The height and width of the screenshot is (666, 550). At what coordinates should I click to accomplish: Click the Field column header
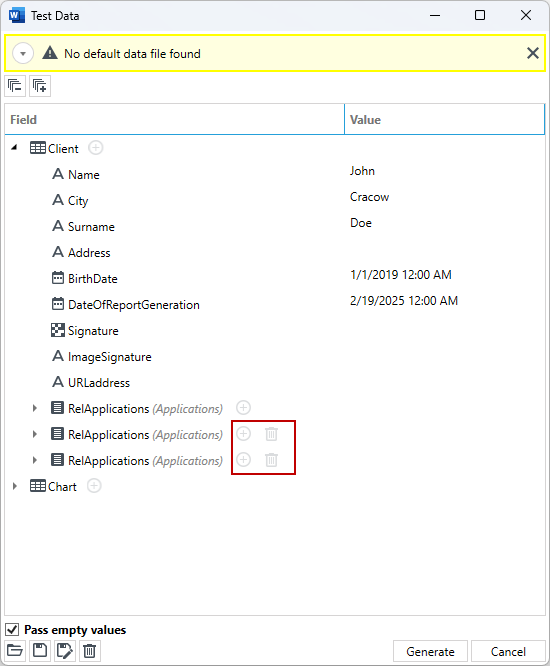click(x=175, y=119)
